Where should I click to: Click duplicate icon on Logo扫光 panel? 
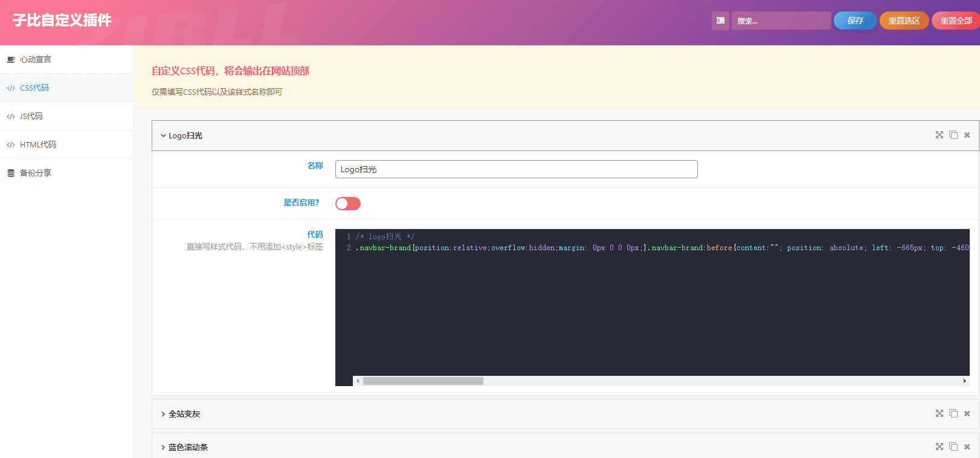(953, 135)
